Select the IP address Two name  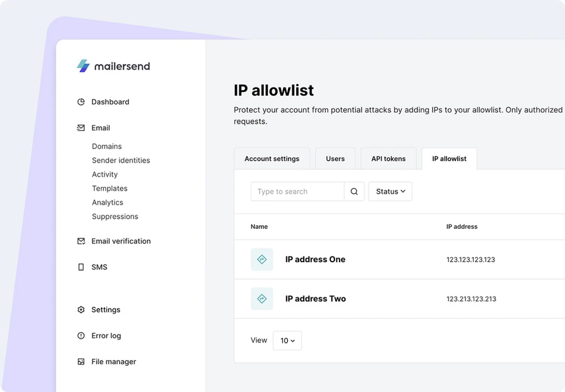(x=315, y=299)
